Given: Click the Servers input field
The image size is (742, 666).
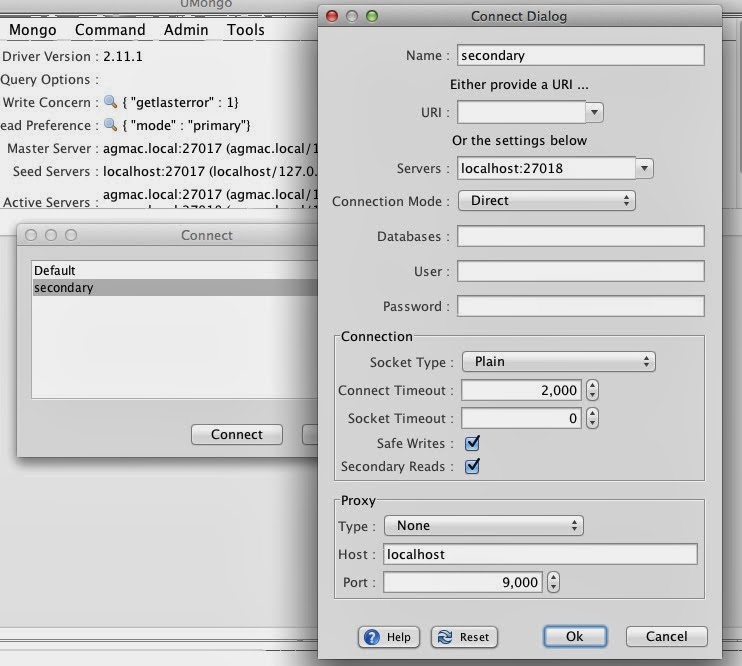Looking at the screenshot, I should click(547, 169).
